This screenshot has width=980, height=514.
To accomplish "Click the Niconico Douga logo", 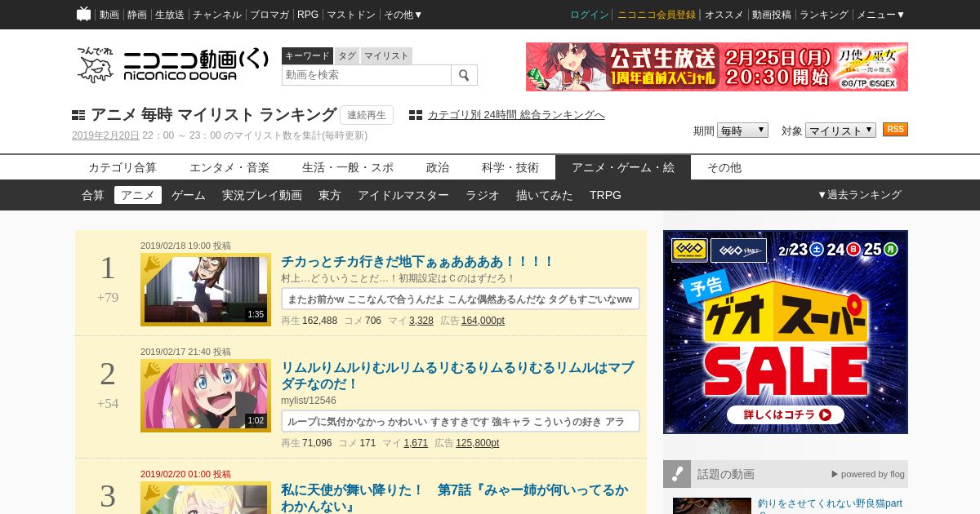I will click(172, 64).
